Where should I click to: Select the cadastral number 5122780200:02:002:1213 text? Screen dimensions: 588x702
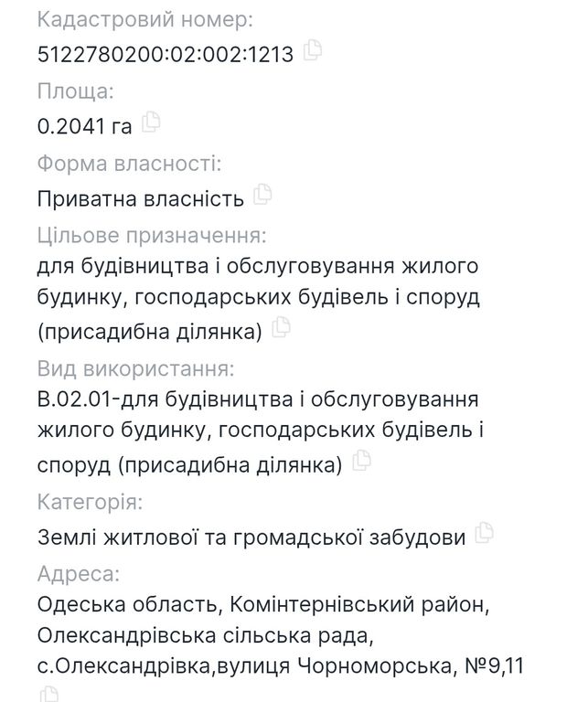pos(166,54)
